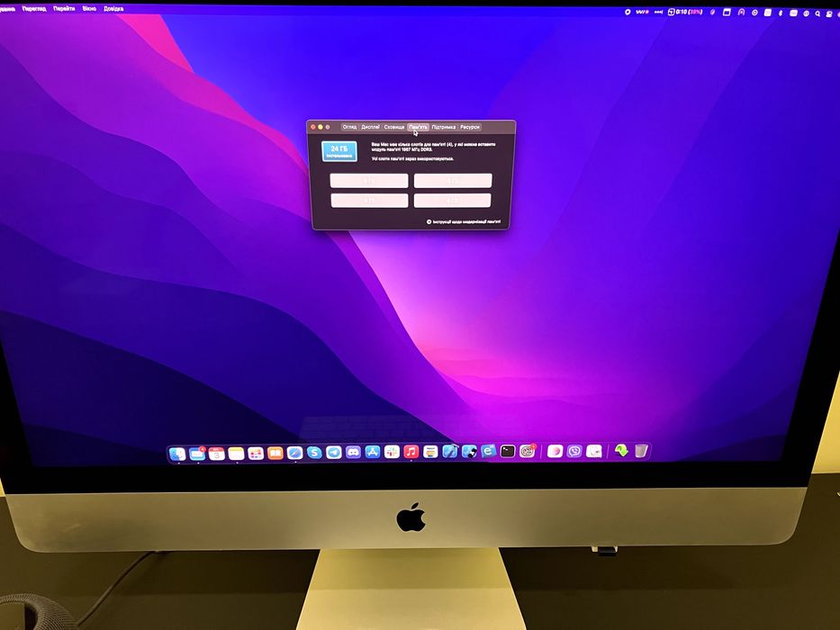Open Discord in the Dock

[353, 452]
